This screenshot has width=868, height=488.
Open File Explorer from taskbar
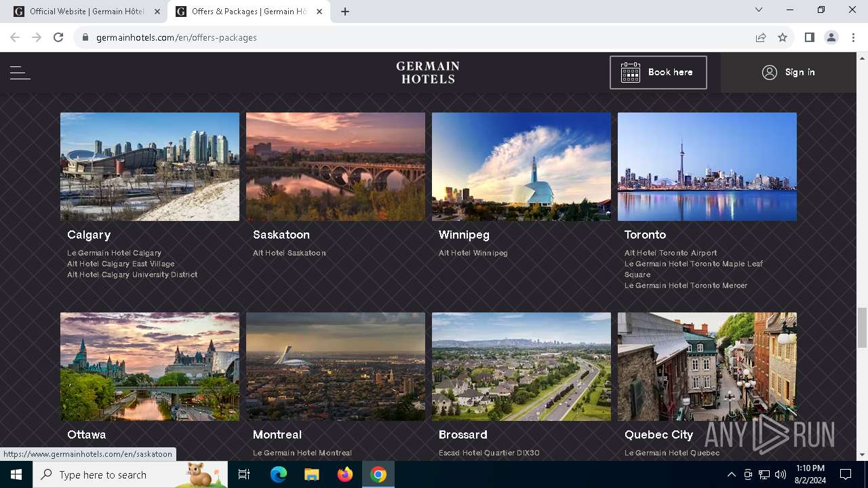pos(311,474)
